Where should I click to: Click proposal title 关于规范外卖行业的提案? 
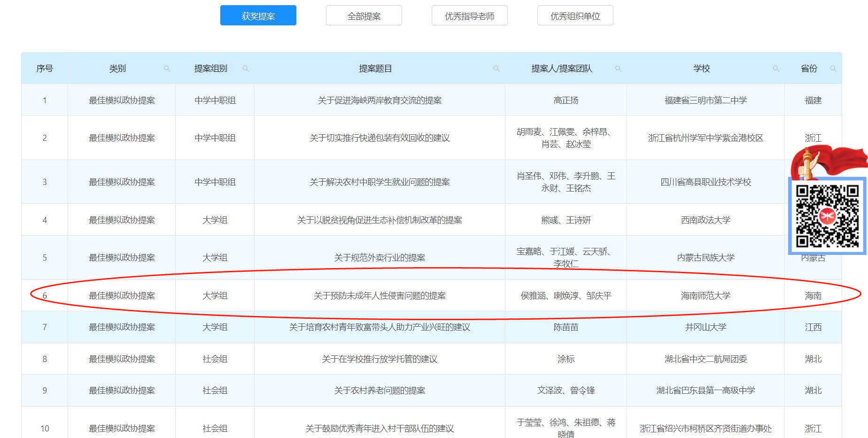coord(380,257)
